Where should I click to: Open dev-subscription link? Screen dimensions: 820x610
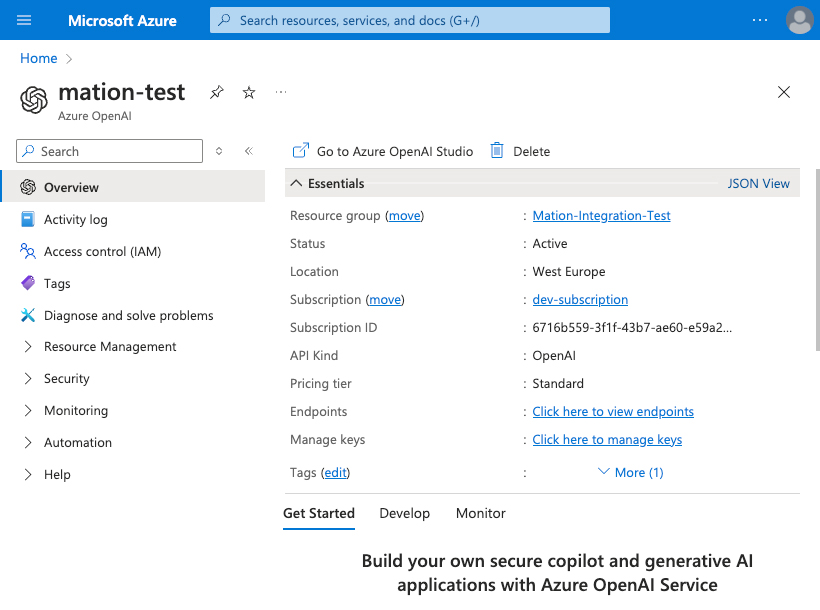[x=580, y=299]
